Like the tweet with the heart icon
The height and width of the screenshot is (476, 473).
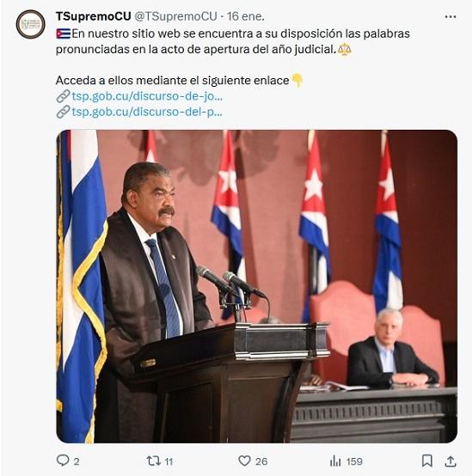(x=244, y=461)
